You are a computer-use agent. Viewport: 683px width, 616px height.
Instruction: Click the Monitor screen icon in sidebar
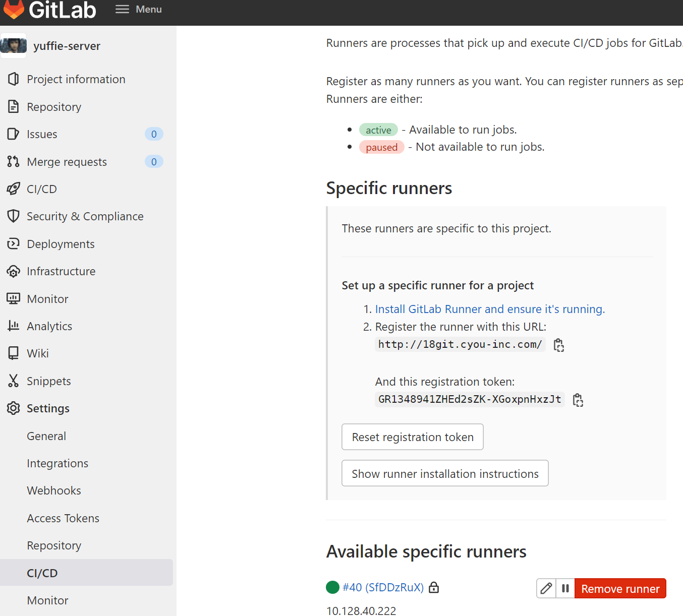click(14, 299)
